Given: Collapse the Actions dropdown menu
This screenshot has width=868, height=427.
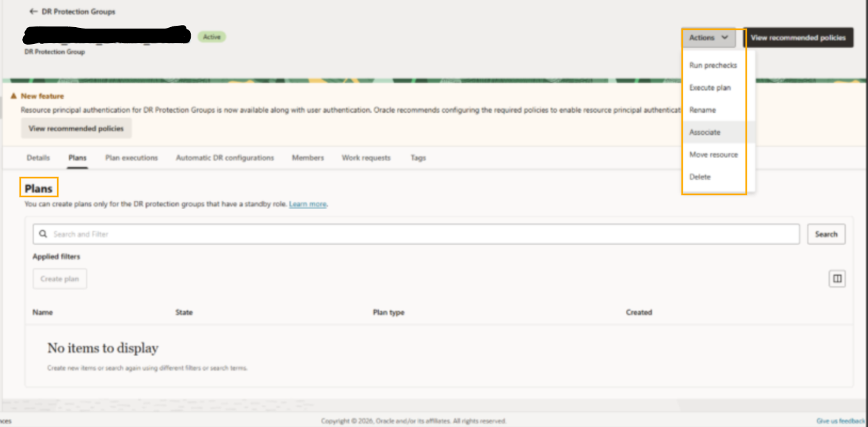Looking at the screenshot, I should pyautogui.click(x=709, y=38).
